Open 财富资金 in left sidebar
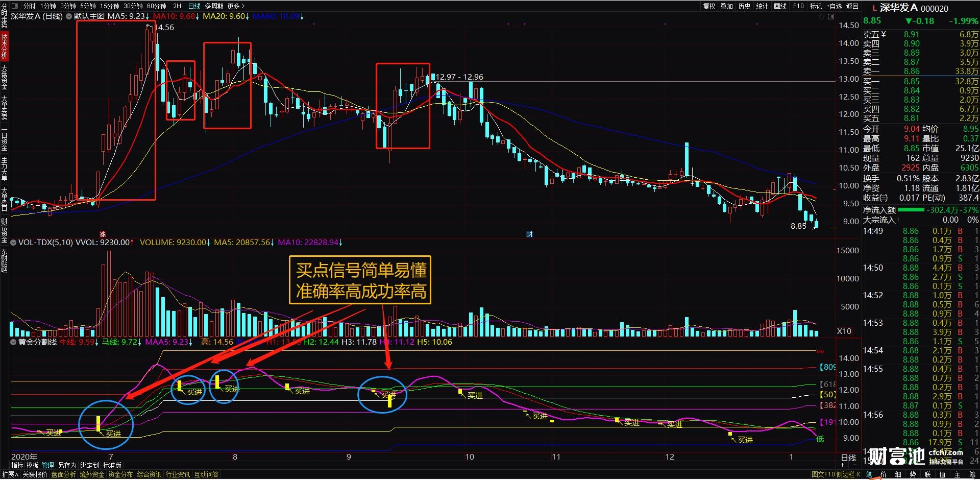Screen dimensions: 980x480 pyautogui.click(x=4, y=230)
